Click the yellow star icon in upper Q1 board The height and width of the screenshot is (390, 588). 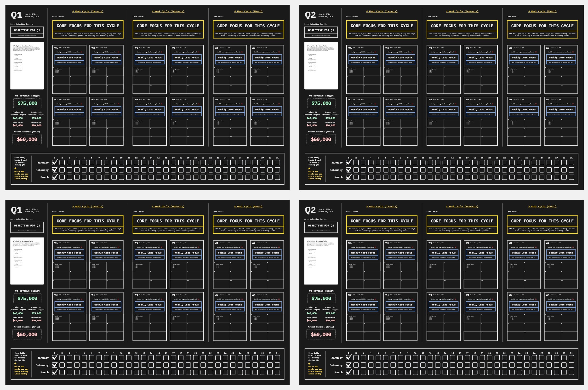point(15,168)
